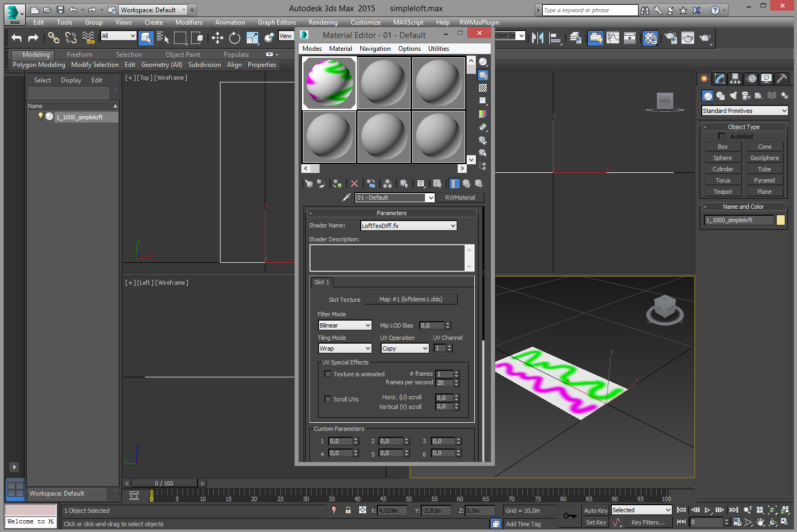Click the red X reset material icon
Image resolution: width=797 pixels, height=532 pixels.
click(x=354, y=184)
